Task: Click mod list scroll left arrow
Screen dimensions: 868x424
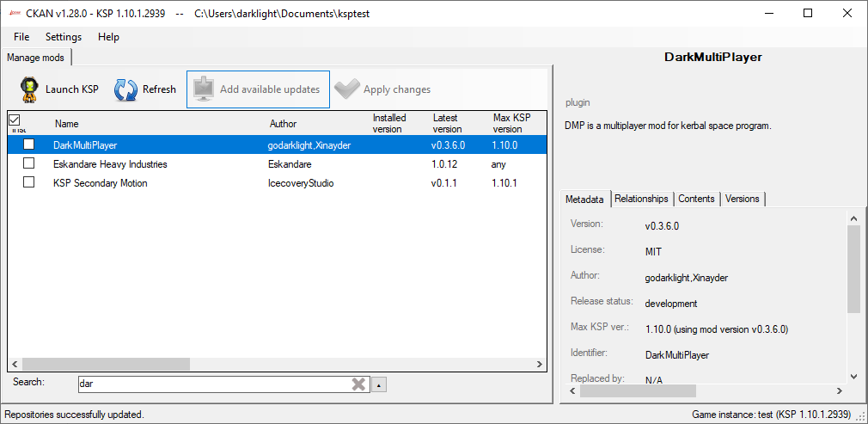Action: [x=15, y=364]
